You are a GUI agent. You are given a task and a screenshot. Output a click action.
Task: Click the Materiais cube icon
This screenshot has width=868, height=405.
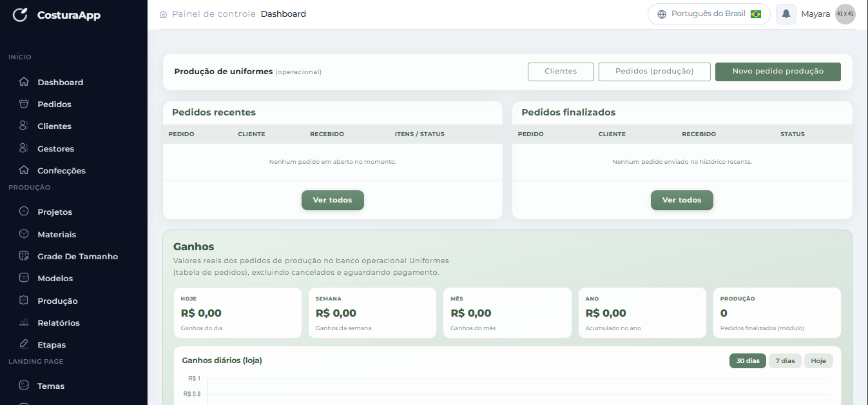coord(24,234)
